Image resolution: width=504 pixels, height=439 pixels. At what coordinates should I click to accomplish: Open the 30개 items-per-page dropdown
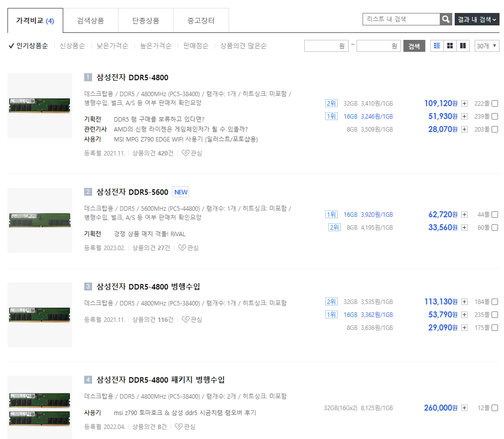coord(487,46)
